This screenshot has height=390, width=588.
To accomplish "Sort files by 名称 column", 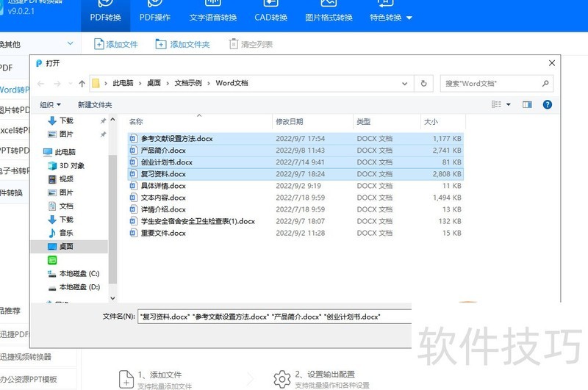I will coord(198,121).
